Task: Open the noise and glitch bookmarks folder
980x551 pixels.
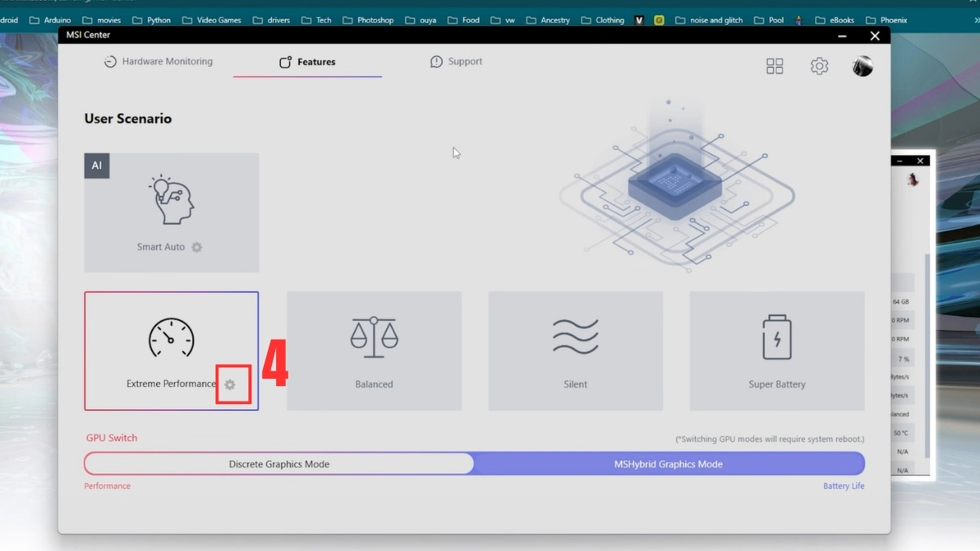Action: pos(709,20)
